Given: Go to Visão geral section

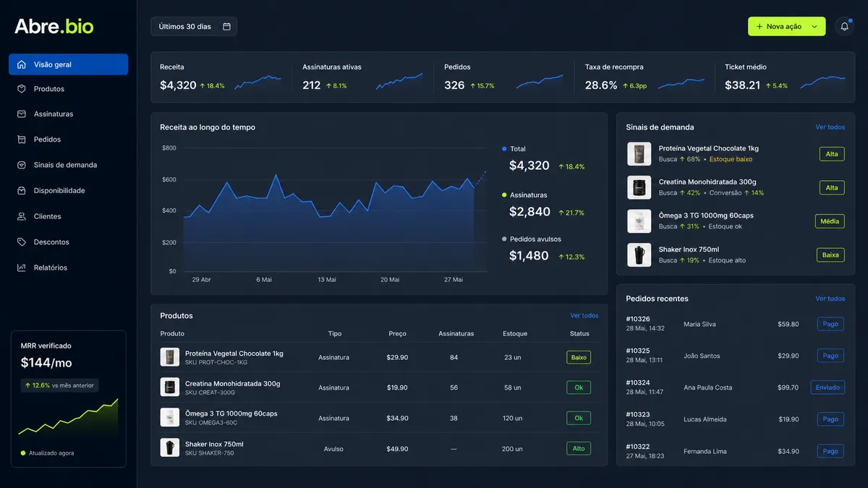Looking at the screenshot, I should tap(69, 64).
